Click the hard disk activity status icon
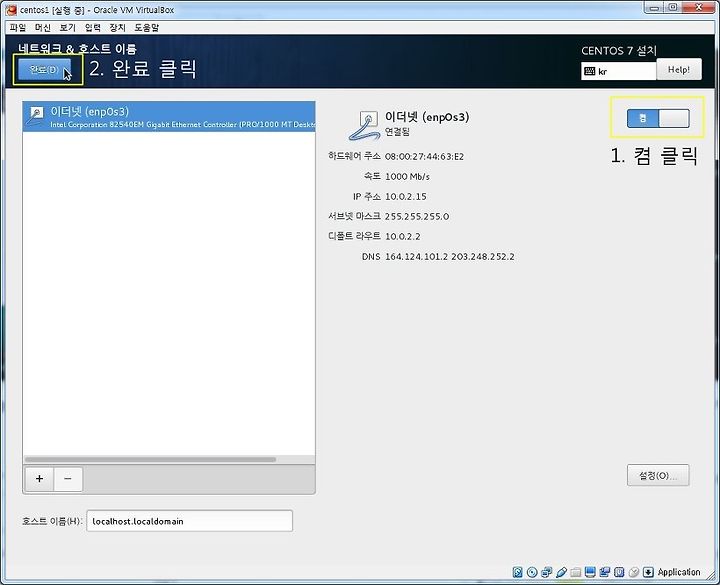 (518, 572)
